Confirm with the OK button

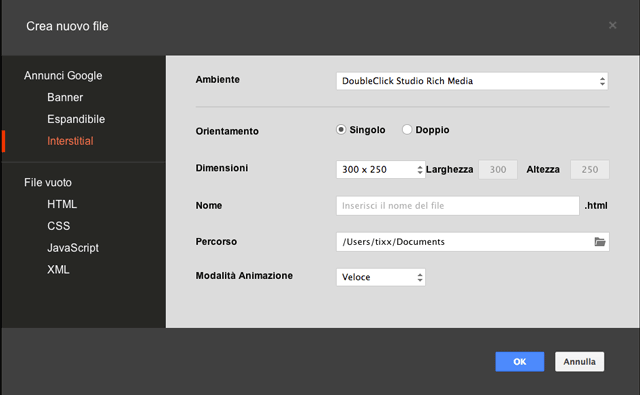coord(520,362)
